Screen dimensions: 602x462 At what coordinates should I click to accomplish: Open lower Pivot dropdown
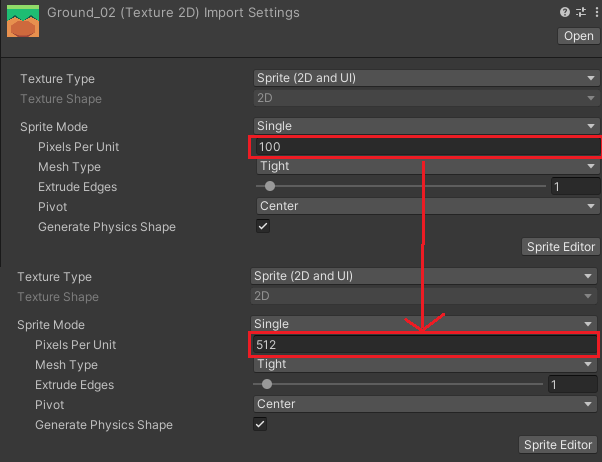click(423, 405)
